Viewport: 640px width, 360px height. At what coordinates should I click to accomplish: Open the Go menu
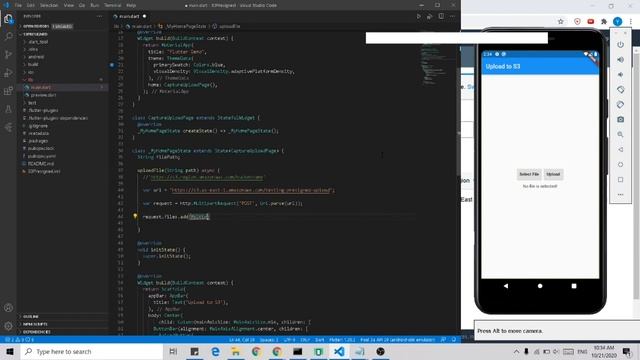[x=82, y=5]
